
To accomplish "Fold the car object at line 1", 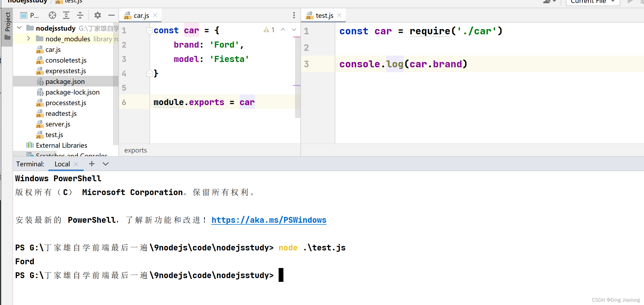I will [x=149, y=31].
